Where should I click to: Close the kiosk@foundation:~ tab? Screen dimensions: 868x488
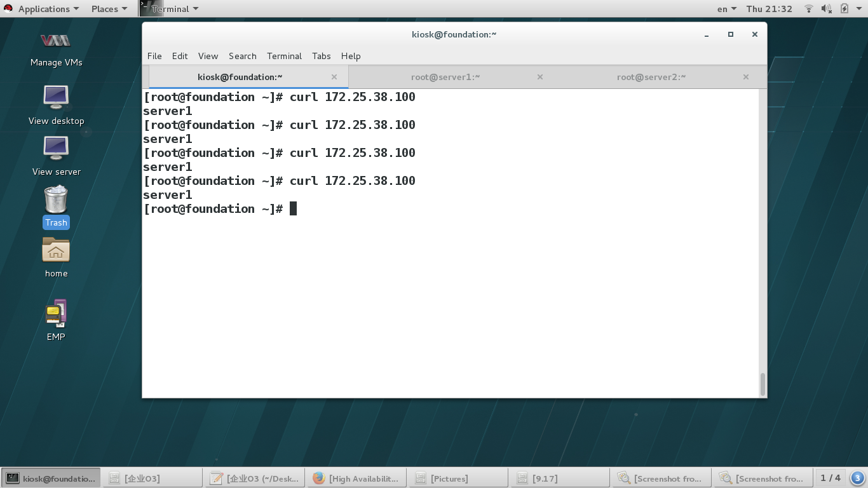click(x=334, y=77)
